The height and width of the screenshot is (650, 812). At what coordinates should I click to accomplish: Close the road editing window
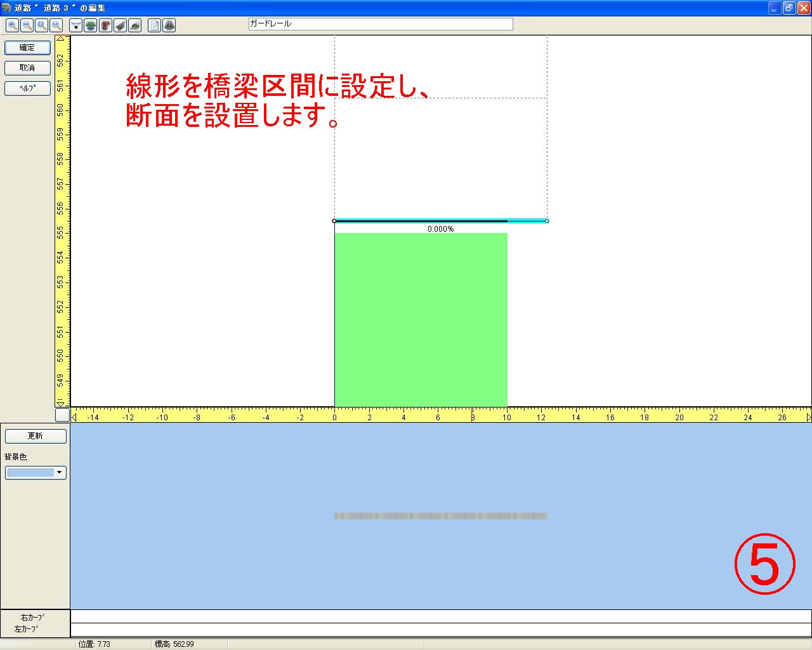pyautogui.click(x=804, y=8)
